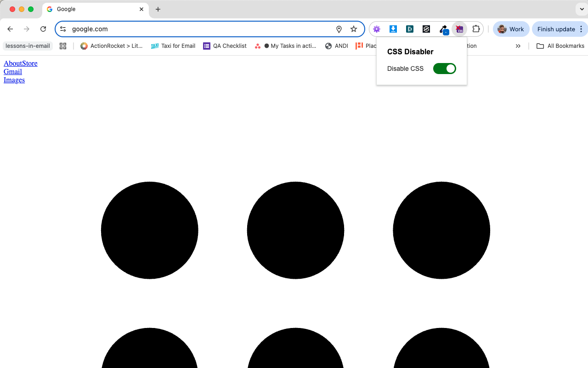Switch to the Google tab

click(x=92, y=9)
